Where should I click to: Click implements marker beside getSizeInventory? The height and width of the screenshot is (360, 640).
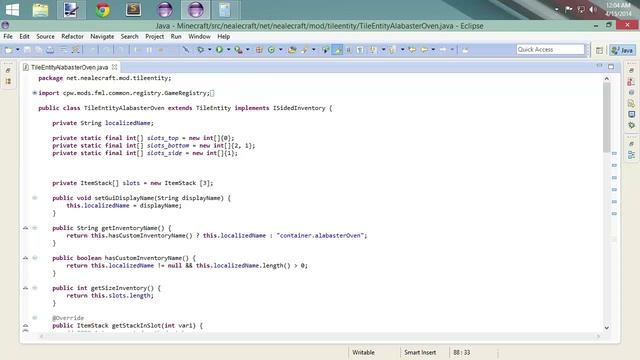coord(25,288)
